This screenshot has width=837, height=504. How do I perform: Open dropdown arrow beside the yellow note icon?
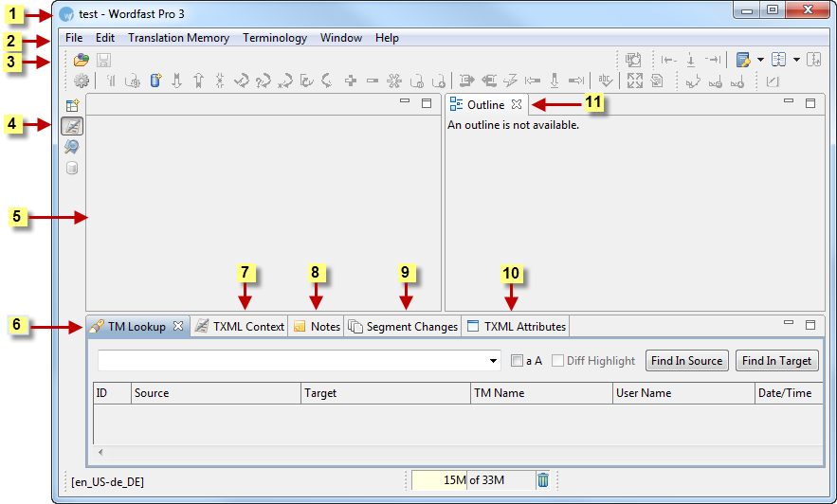tap(761, 60)
